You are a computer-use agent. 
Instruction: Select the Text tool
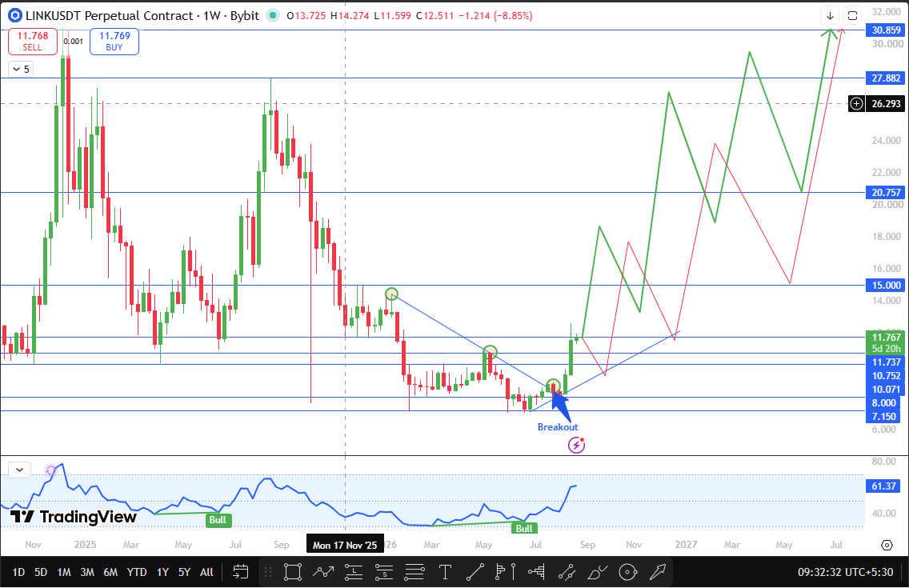(x=445, y=572)
